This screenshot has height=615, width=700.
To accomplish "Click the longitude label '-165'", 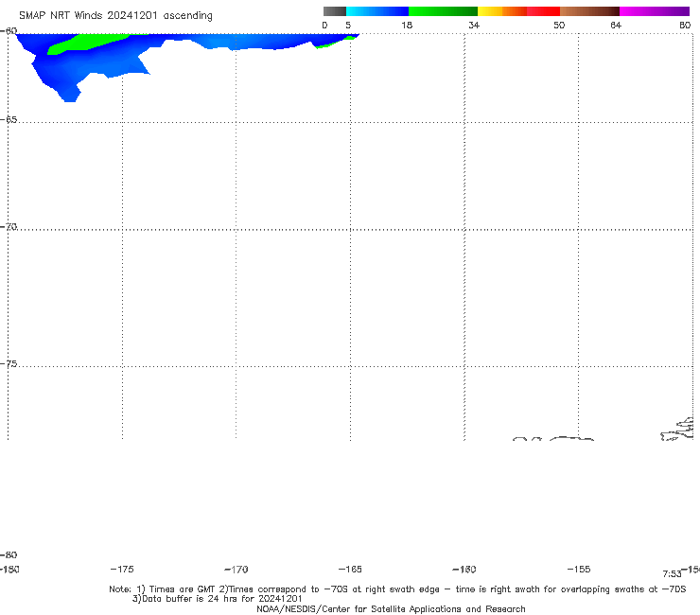I will click(x=350, y=569).
